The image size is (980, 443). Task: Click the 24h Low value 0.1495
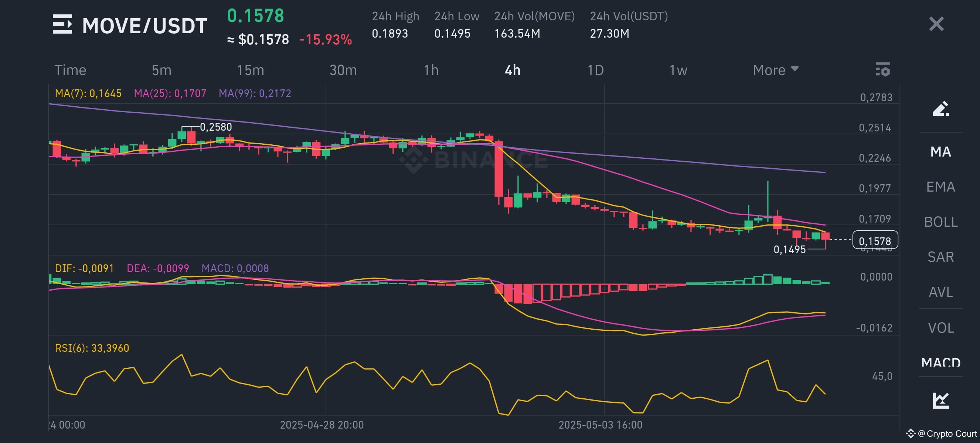(452, 34)
